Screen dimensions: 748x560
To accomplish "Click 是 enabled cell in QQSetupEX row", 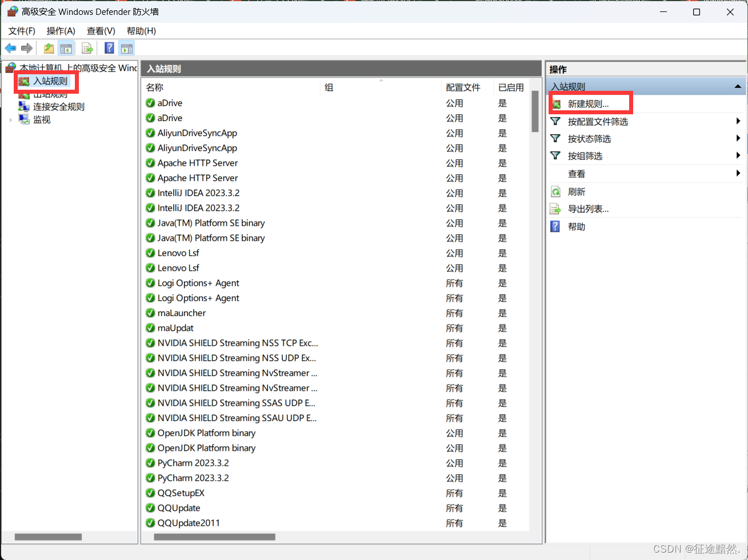I will point(502,493).
